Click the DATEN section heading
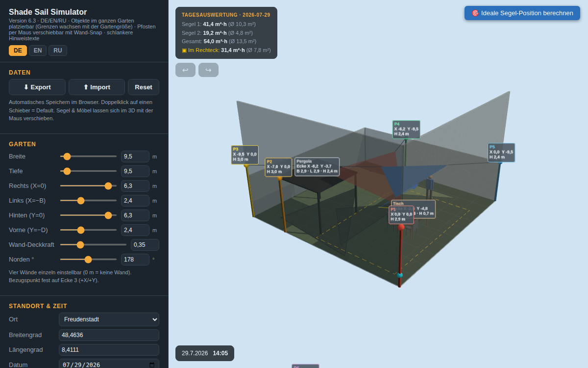 click(20, 73)
